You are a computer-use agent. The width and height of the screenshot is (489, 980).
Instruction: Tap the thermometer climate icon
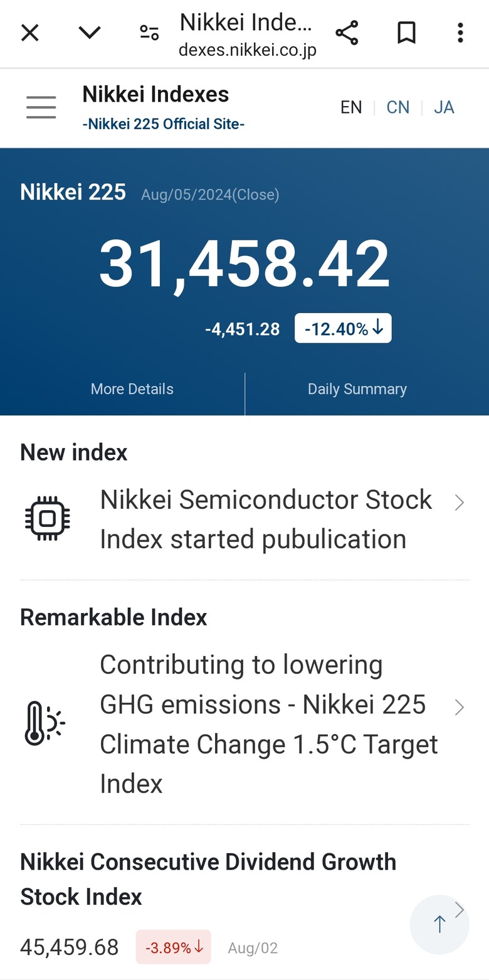[x=45, y=723]
